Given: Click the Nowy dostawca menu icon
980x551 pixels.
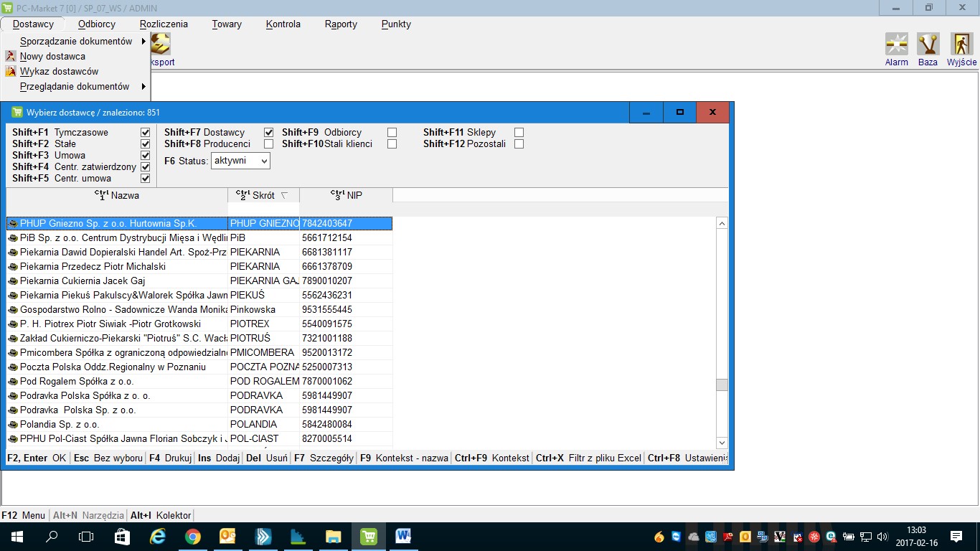Looking at the screenshot, I should point(10,56).
